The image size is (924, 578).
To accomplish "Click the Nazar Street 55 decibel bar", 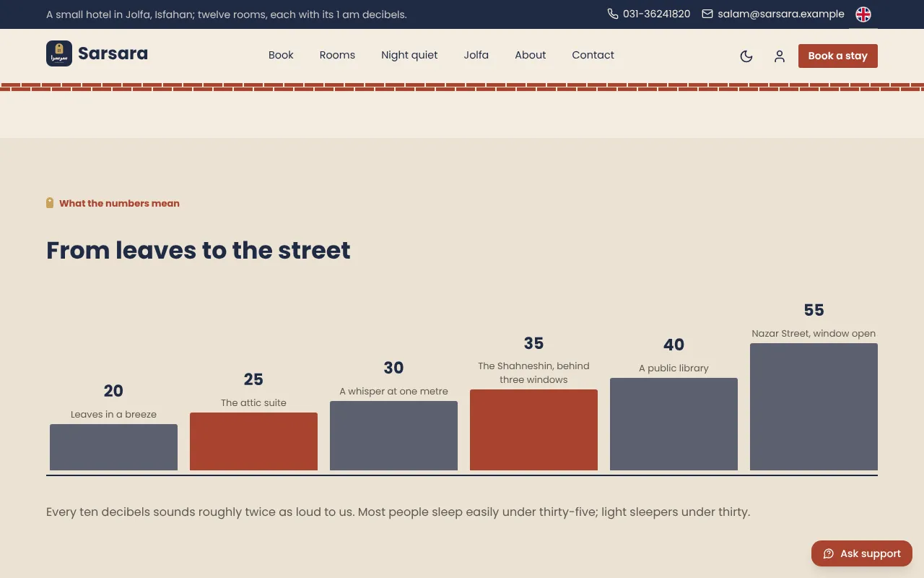I will pyautogui.click(x=814, y=407).
